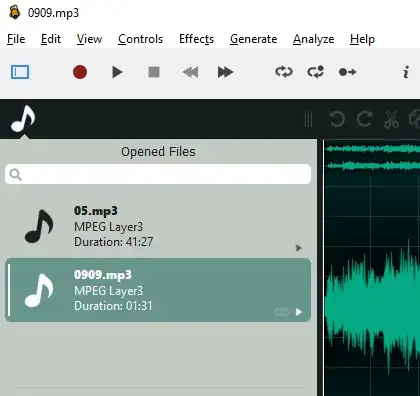Toggle the sidebar panel icon

[x=20, y=72]
